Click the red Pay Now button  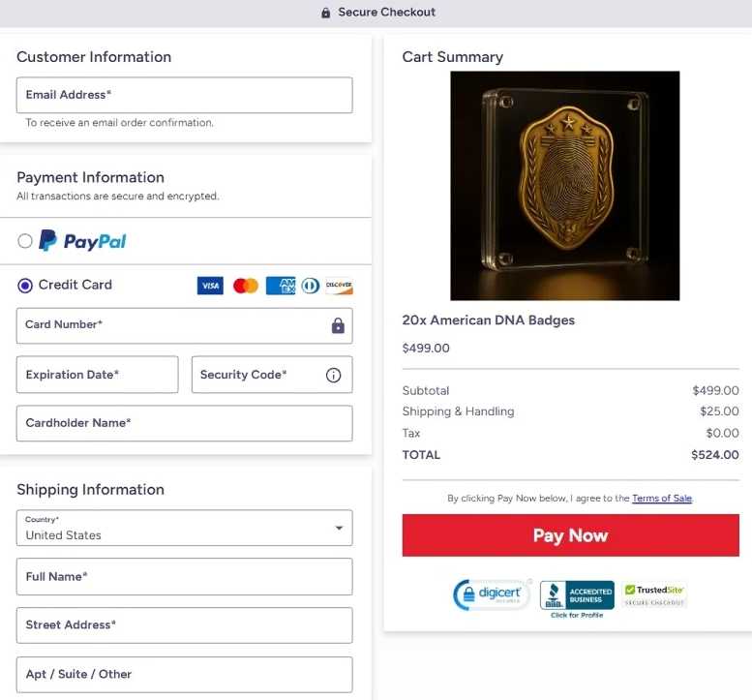coord(571,535)
